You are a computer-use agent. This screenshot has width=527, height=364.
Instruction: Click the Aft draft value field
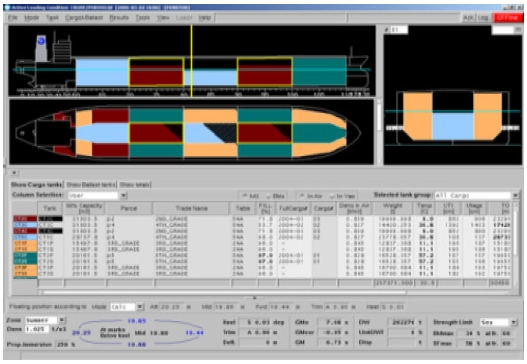tap(171, 307)
